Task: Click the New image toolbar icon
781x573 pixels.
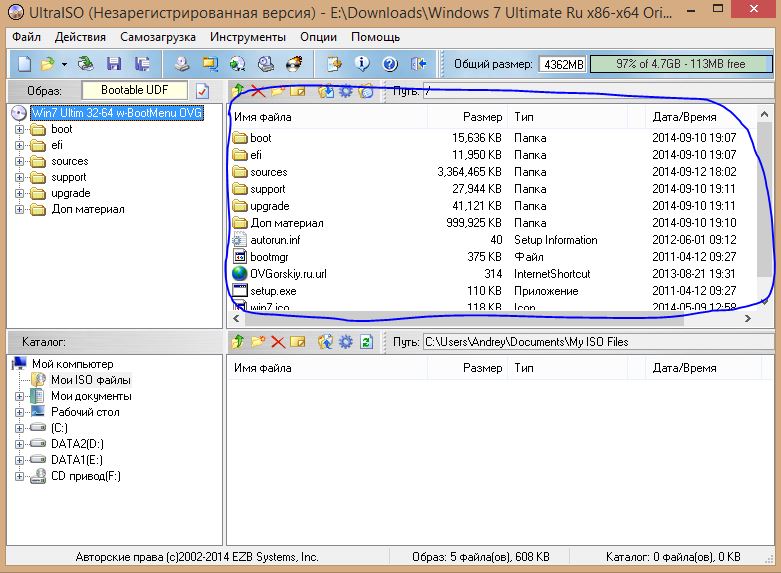Action: (24, 64)
